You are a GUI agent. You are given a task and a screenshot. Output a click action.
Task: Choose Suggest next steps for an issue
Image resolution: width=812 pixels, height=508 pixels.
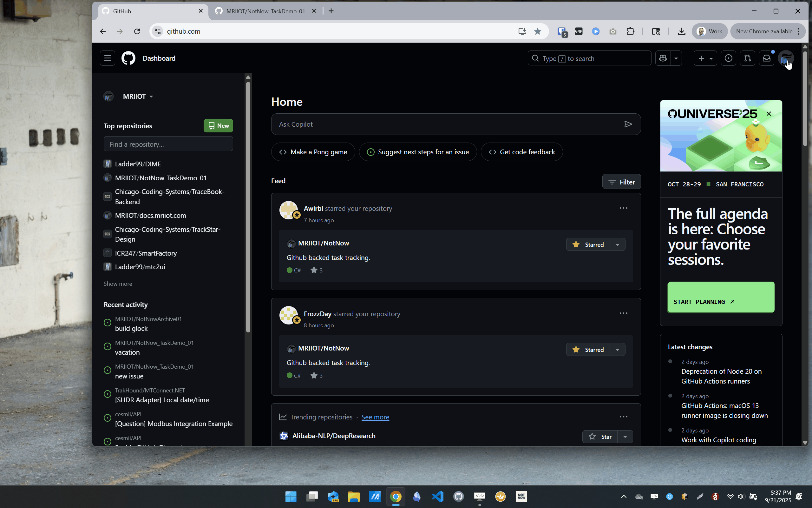pos(418,152)
